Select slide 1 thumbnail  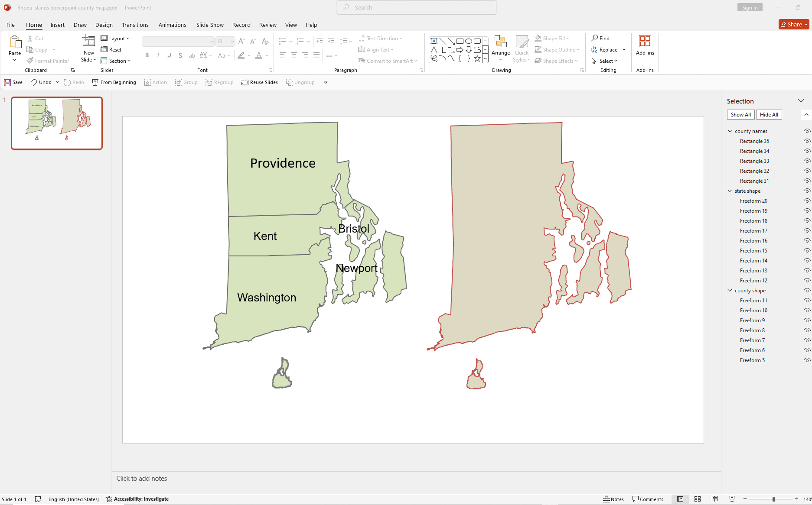pos(57,123)
